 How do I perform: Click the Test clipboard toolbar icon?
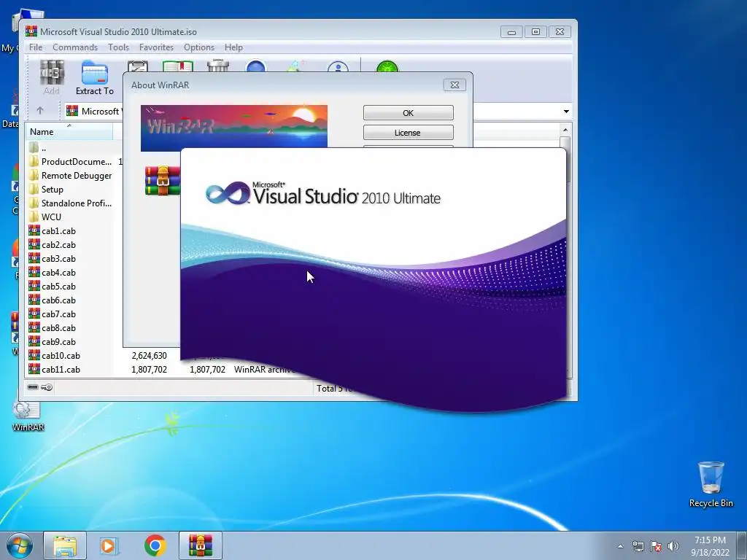(x=138, y=66)
